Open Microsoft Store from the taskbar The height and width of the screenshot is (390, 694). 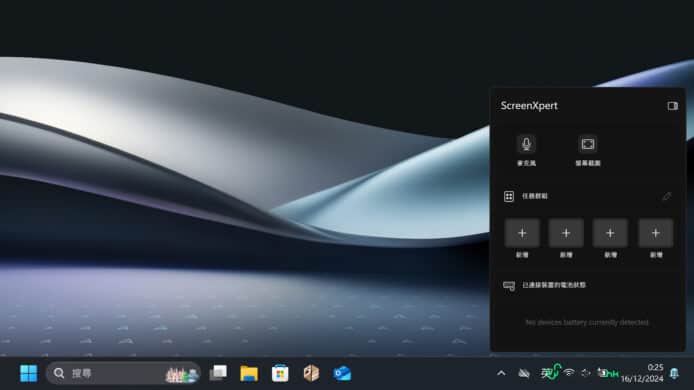point(280,373)
